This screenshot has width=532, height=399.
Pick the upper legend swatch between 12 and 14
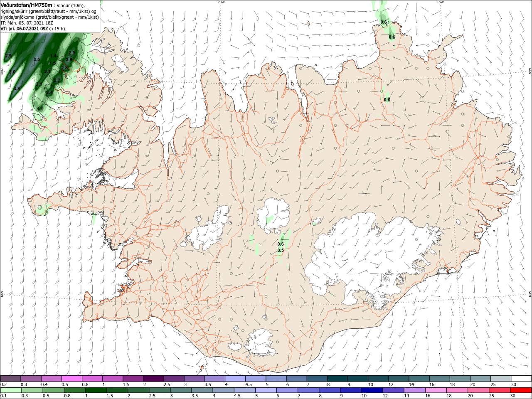(x=398, y=379)
